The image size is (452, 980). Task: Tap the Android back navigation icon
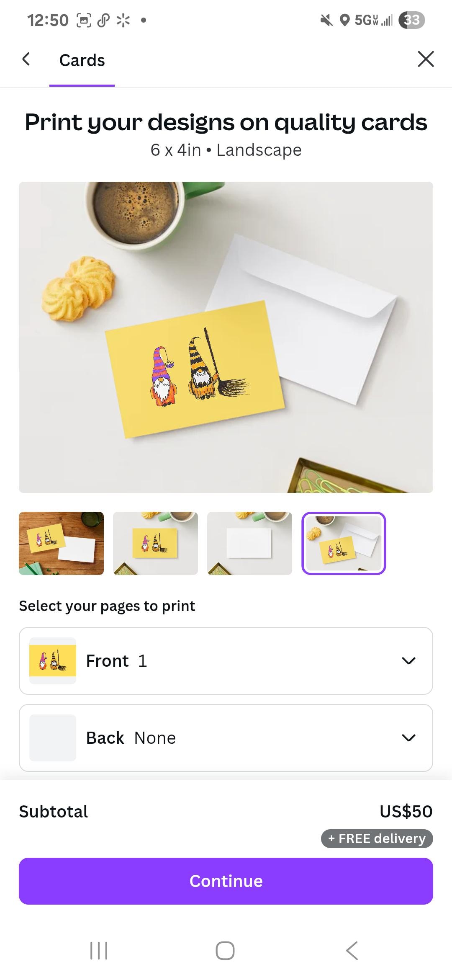(352, 950)
